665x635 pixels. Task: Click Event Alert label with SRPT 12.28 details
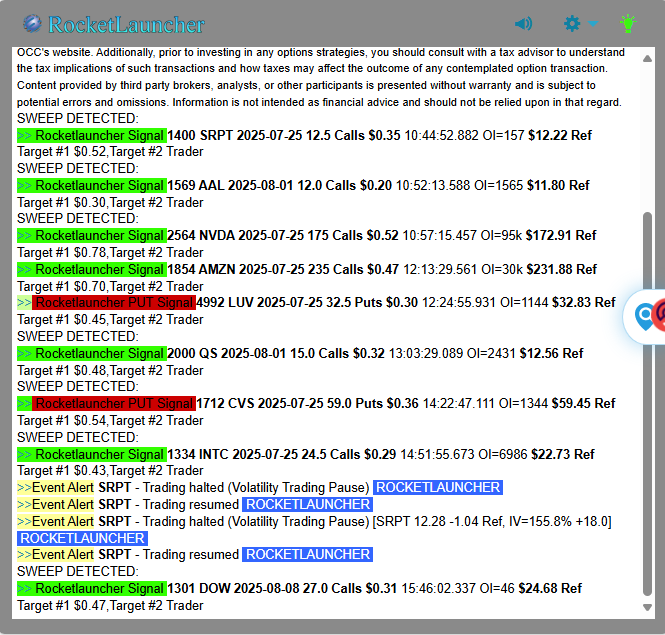point(55,521)
